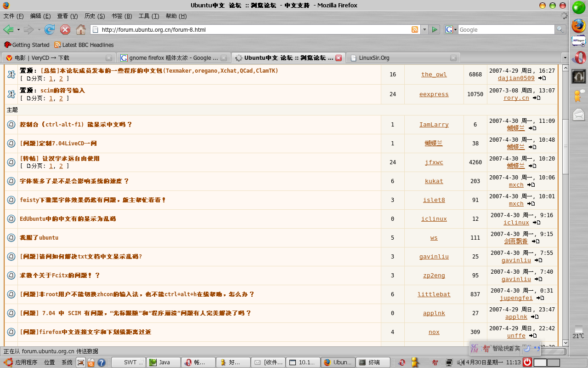
Task: Launch MPlayer from the side dock
Action: [579, 41]
